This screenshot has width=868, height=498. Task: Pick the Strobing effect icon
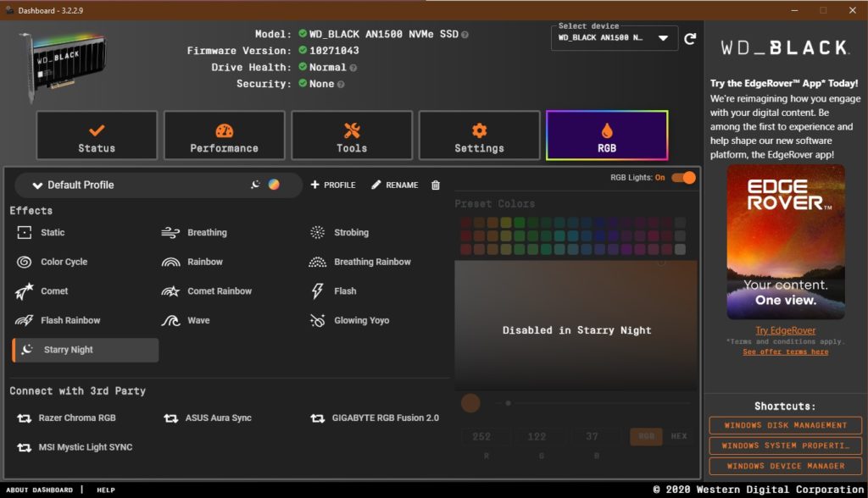click(317, 232)
